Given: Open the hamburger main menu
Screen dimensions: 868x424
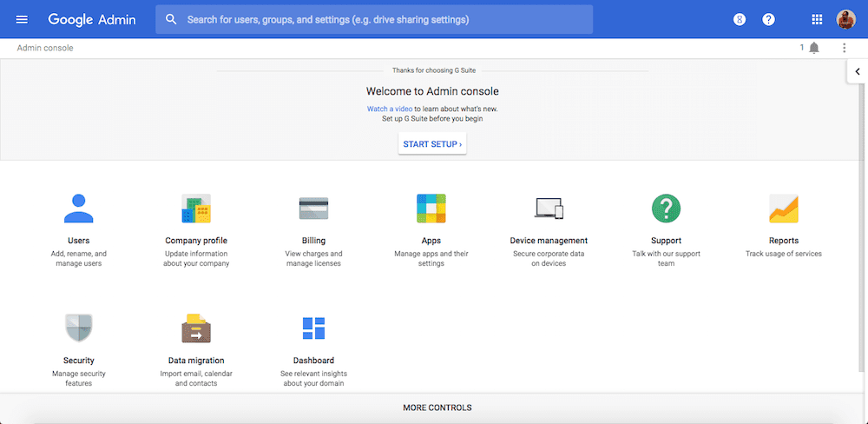Looking at the screenshot, I should point(22,19).
